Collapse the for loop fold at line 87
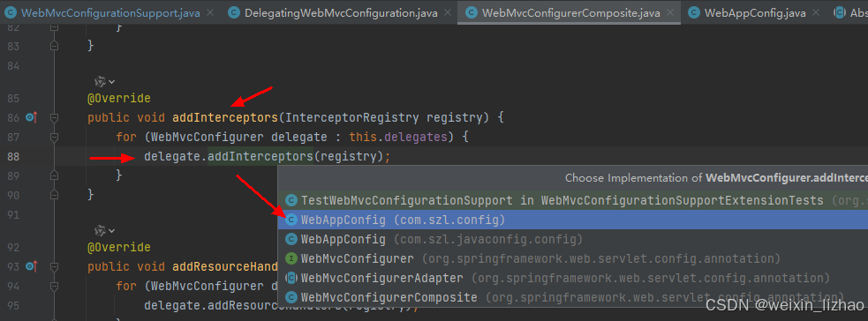This screenshot has width=868, height=321. point(54,137)
